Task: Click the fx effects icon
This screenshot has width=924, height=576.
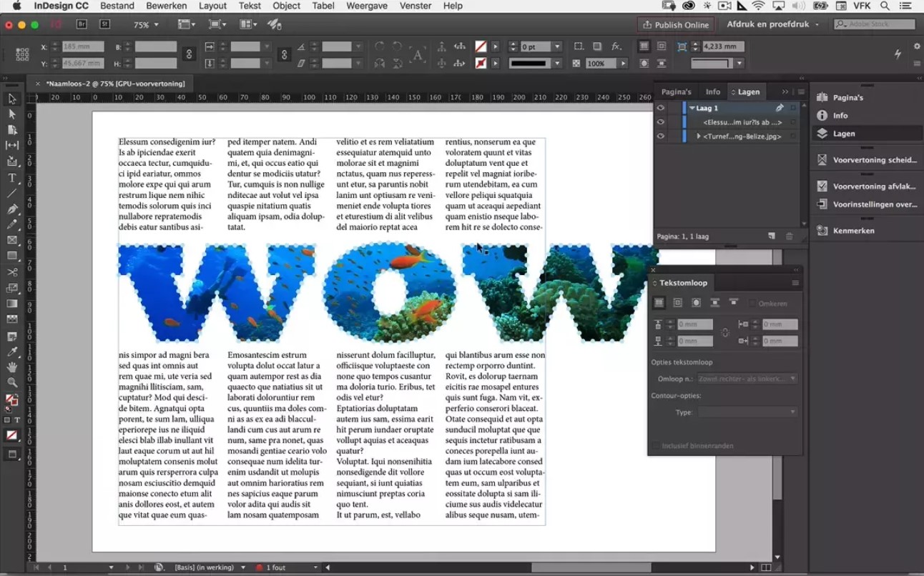Action: point(616,46)
